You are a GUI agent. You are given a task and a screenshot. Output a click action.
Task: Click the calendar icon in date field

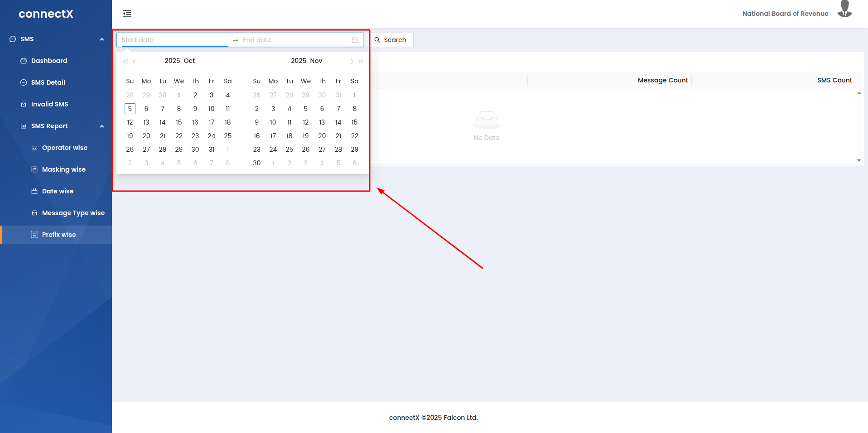tap(355, 40)
